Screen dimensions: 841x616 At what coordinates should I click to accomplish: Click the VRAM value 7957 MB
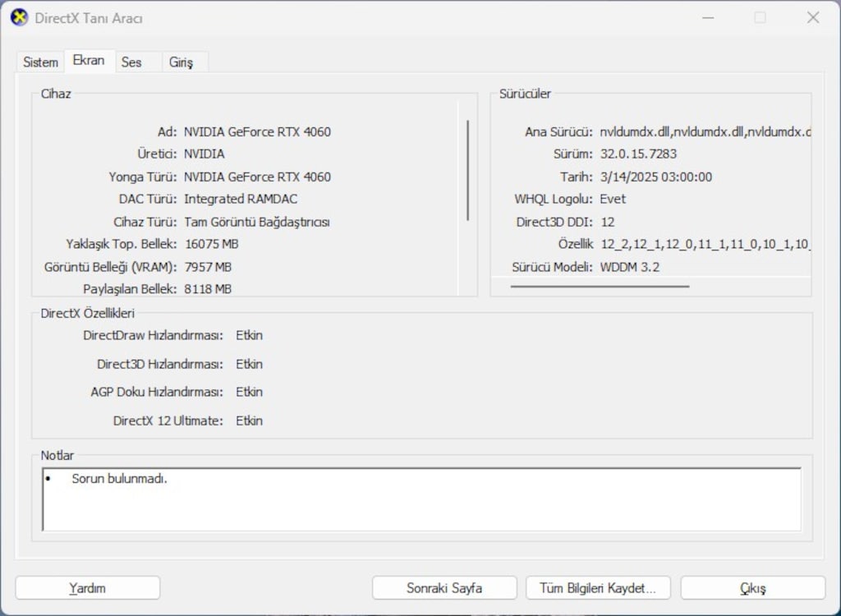tap(208, 267)
